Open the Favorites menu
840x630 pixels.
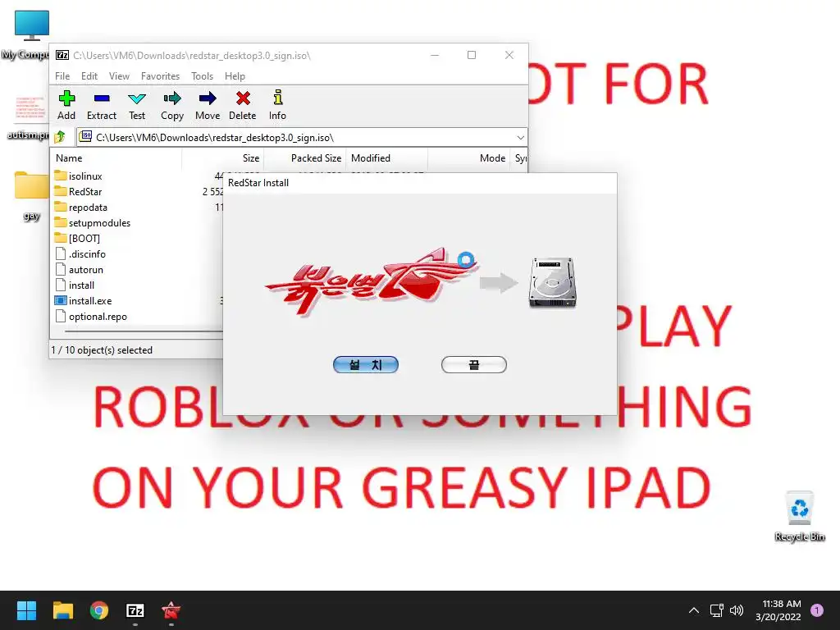coord(160,76)
